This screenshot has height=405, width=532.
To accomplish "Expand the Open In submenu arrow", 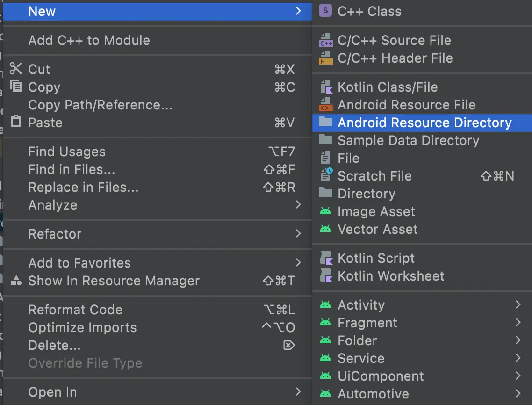I will coord(298,392).
